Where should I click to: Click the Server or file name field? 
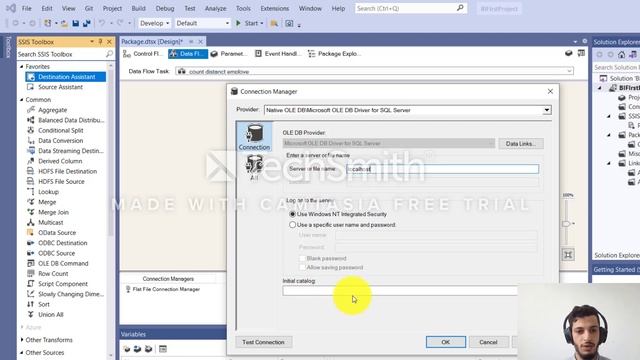click(x=442, y=169)
